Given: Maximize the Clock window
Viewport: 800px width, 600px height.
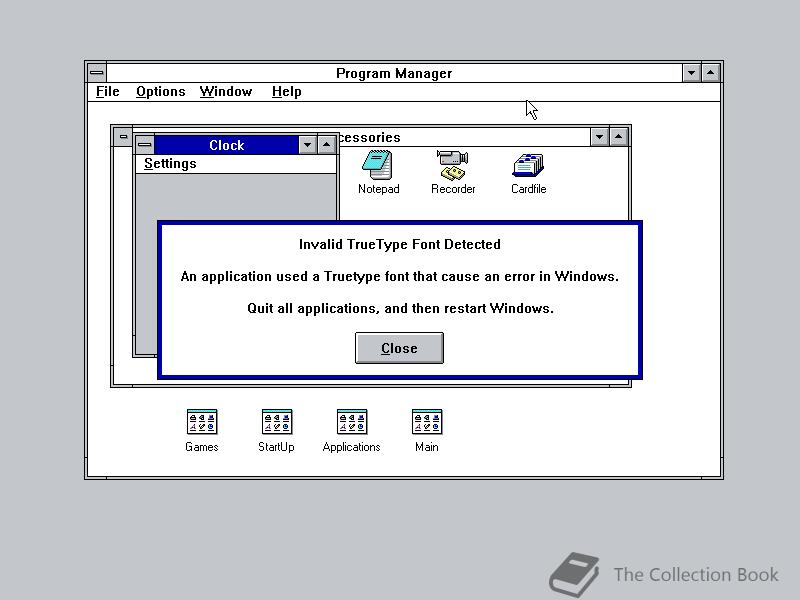Looking at the screenshot, I should (x=327, y=145).
